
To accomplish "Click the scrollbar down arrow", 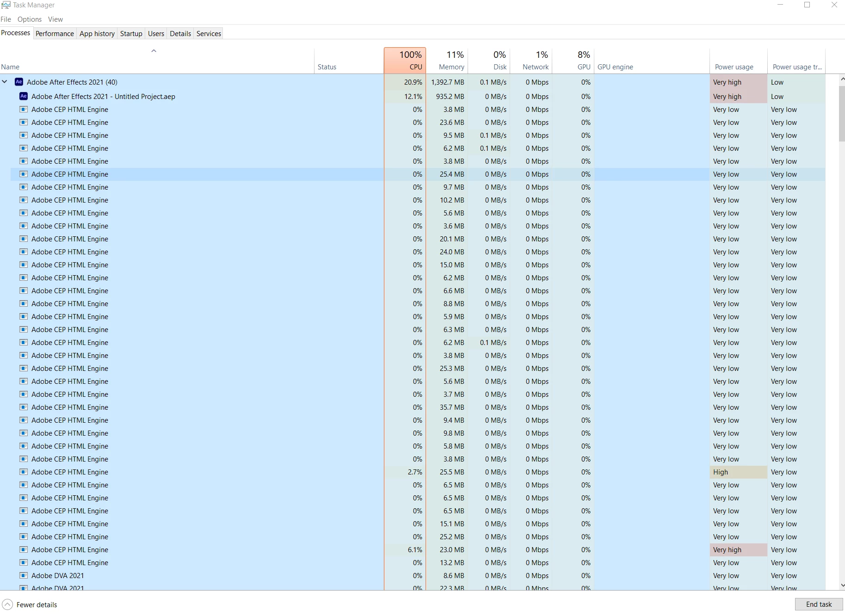I will 842,585.
